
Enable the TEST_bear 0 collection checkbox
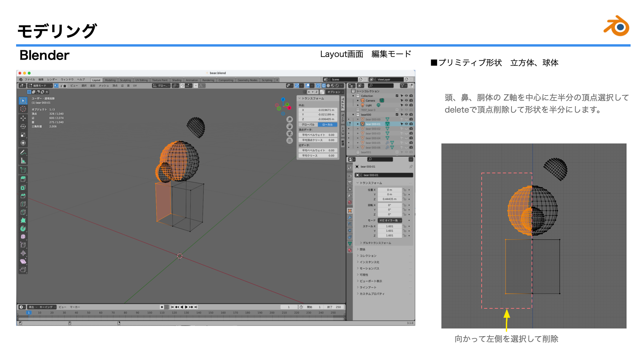[397, 110]
